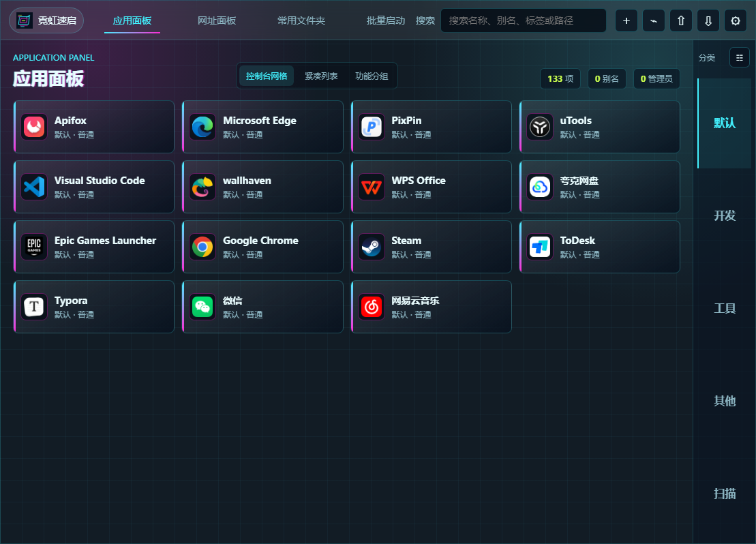Select the 扫描 category in sidebar
Viewport: 756px width, 544px height.
[x=724, y=494]
